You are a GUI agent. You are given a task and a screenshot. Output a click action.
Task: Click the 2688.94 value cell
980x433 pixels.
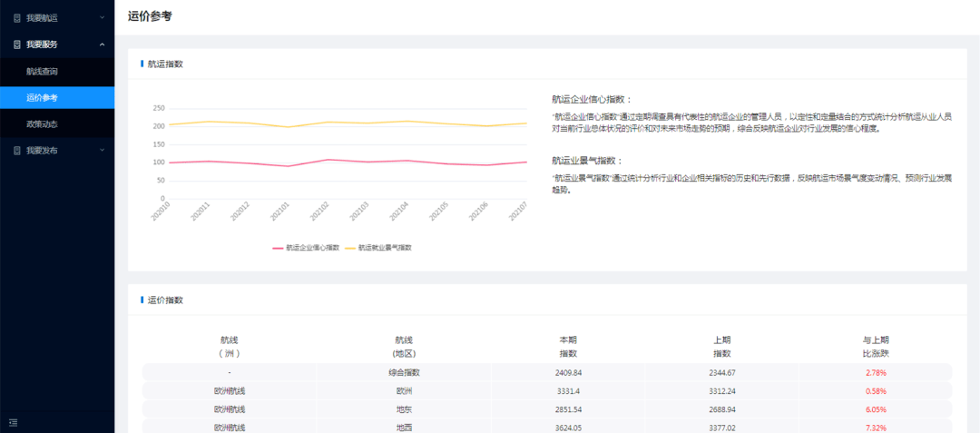click(x=722, y=410)
